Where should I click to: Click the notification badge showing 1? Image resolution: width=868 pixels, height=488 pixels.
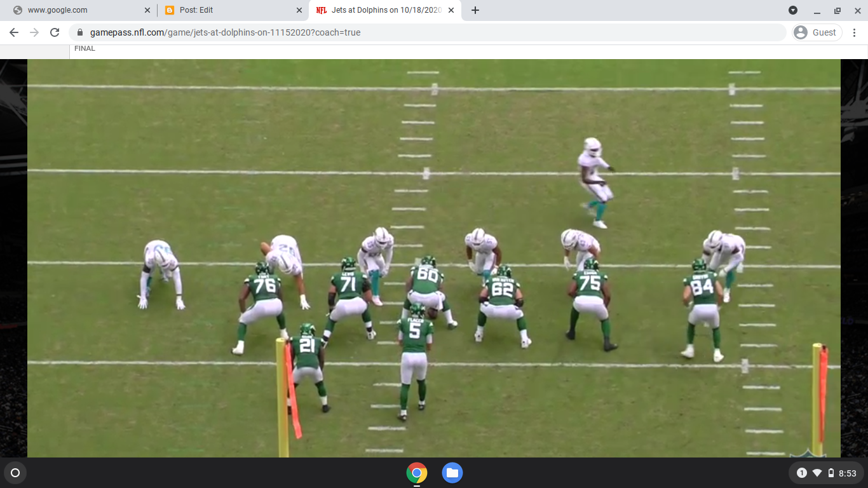[x=802, y=473]
